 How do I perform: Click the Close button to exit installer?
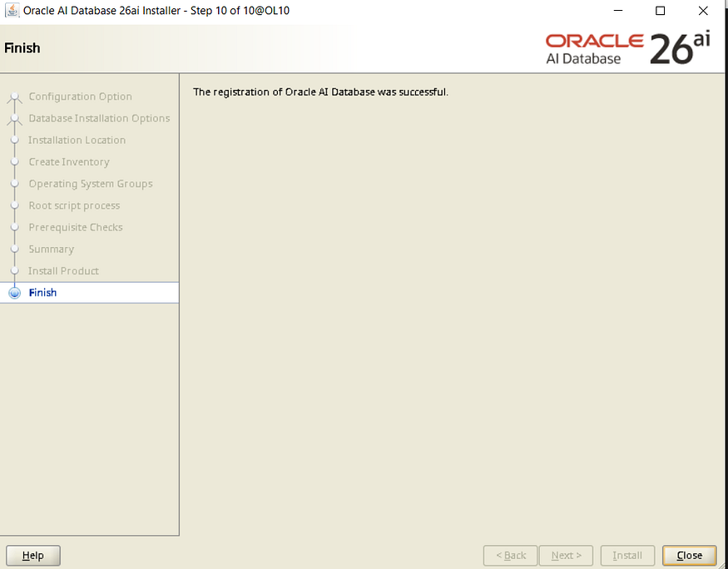(x=690, y=556)
